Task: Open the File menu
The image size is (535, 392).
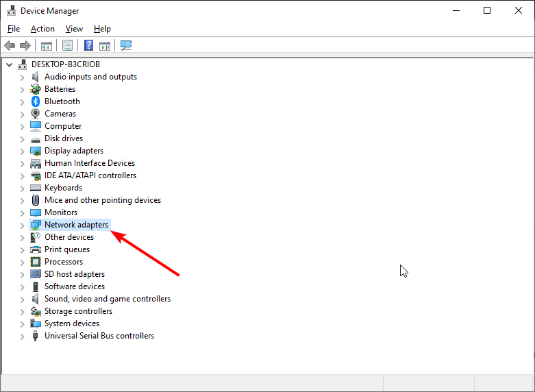Action: tap(14, 29)
